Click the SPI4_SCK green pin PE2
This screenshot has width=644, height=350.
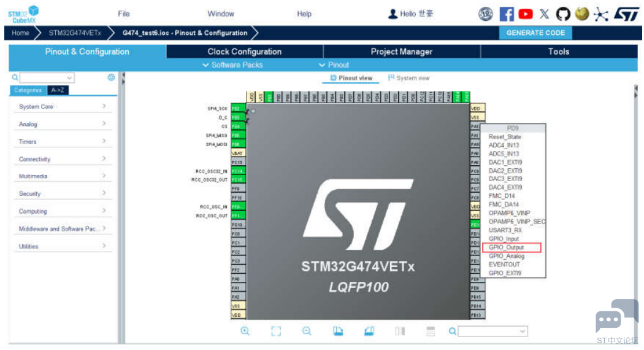tap(238, 108)
